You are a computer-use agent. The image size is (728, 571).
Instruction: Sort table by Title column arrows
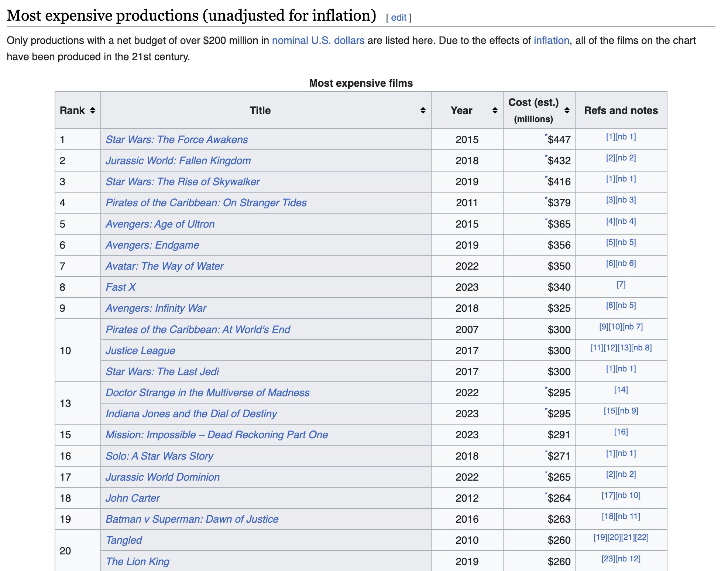pos(423,110)
